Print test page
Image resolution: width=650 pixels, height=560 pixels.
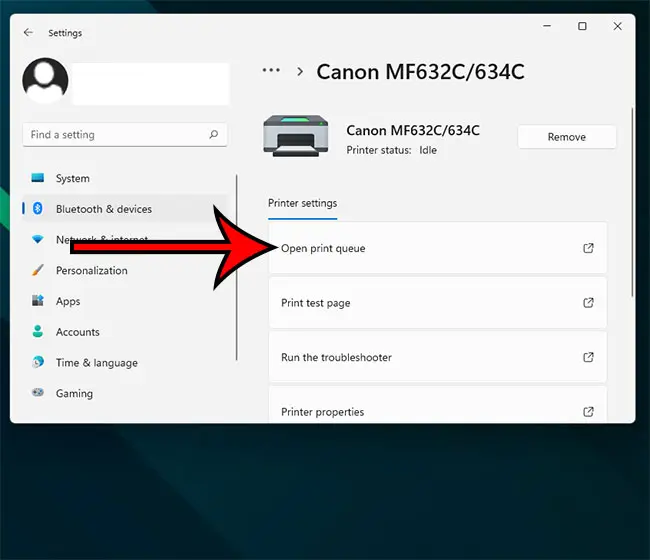(438, 303)
